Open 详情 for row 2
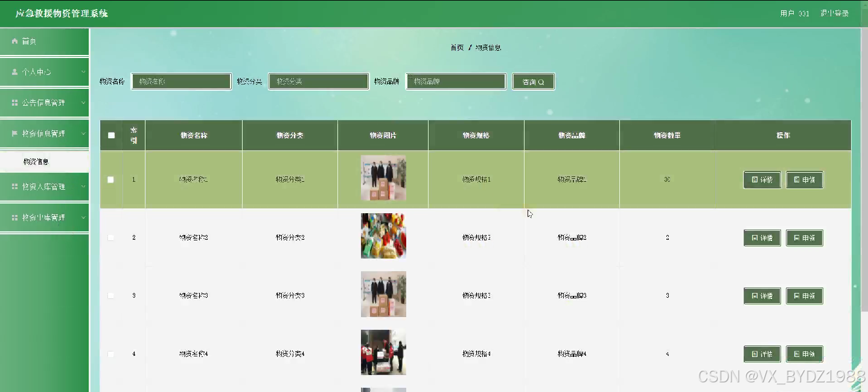868x392 pixels. pyautogui.click(x=762, y=238)
